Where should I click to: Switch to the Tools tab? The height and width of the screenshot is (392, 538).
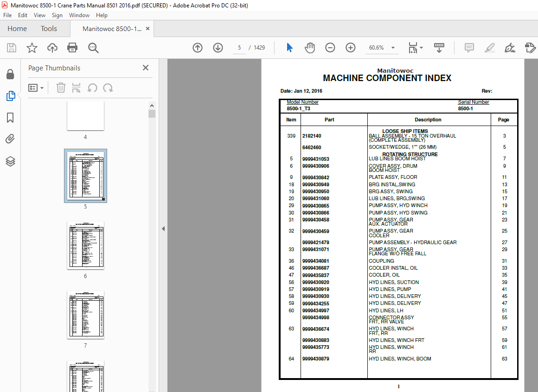click(x=49, y=29)
